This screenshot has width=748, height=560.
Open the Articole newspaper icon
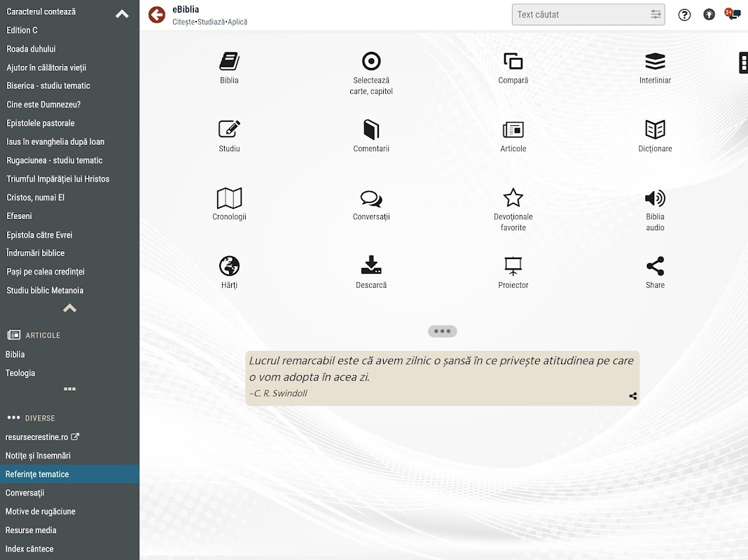point(513,129)
